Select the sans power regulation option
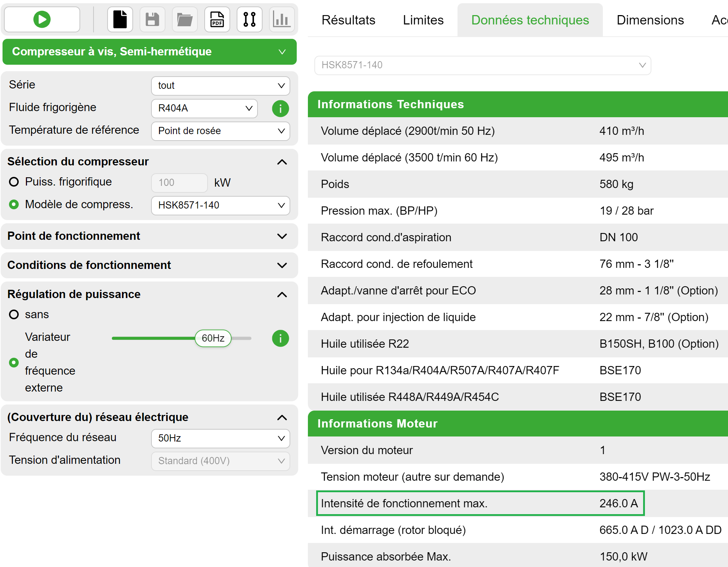This screenshot has height=567, width=728. click(14, 314)
